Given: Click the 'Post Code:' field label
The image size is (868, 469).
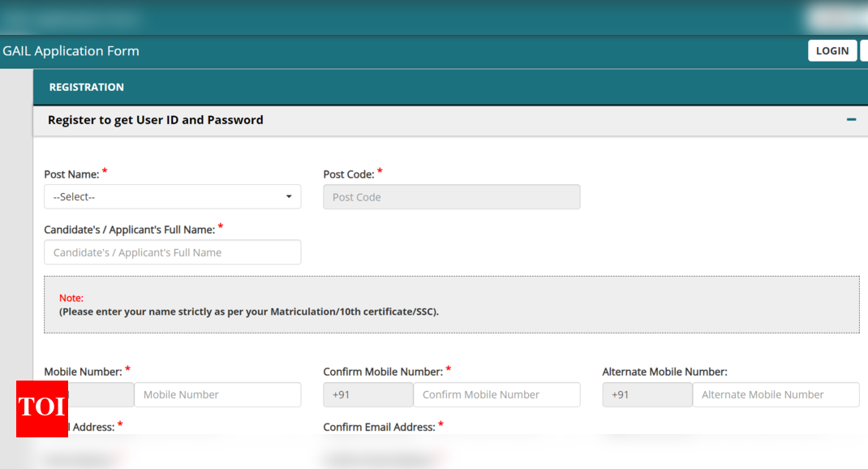Looking at the screenshot, I should coord(349,174).
